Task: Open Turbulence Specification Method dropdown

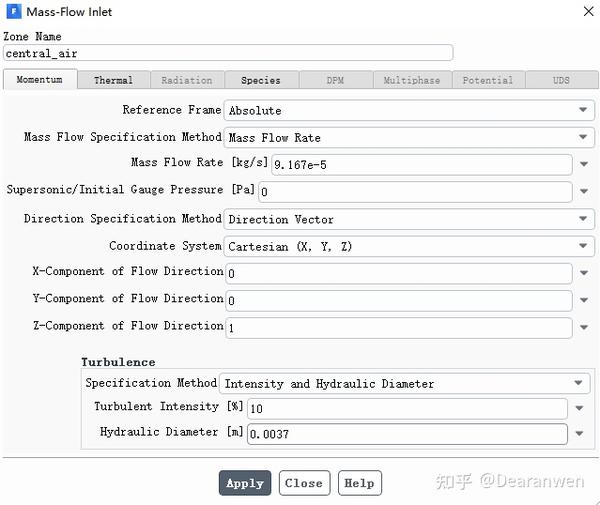Action: [x=404, y=383]
